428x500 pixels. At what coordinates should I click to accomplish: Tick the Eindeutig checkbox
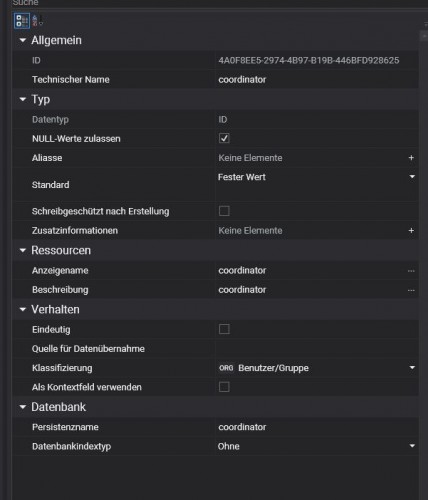224,329
